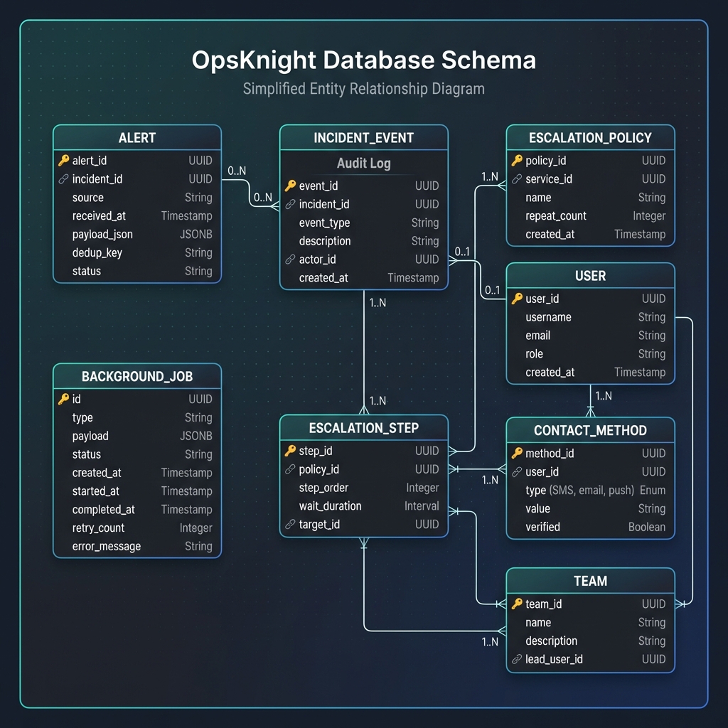Select the OpsKnight Database Schema title
The height and width of the screenshot is (728, 728).
click(x=363, y=60)
